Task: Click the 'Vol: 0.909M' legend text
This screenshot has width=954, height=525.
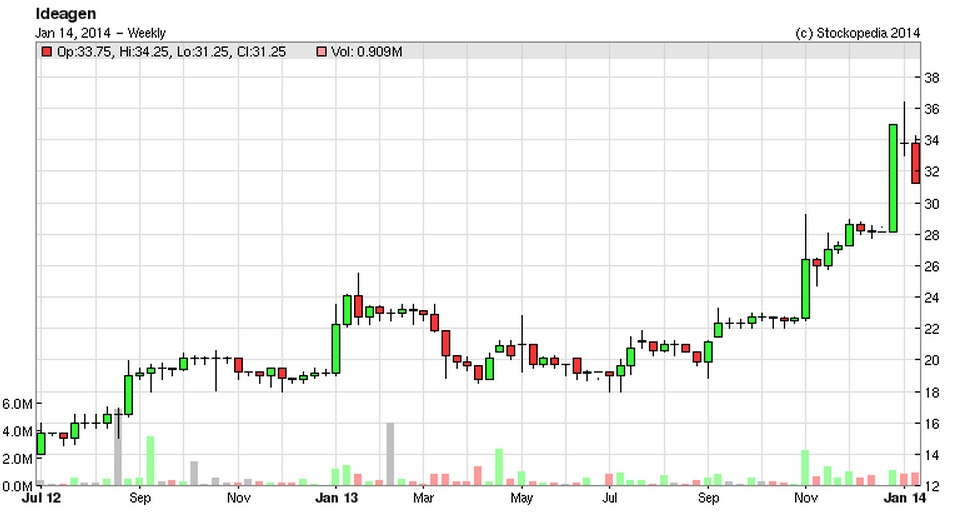Action: coord(366,52)
